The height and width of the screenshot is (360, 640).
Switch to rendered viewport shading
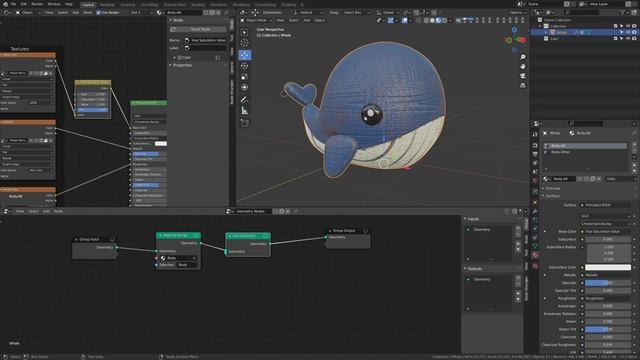pyautogui.click(x=444, y=20)
